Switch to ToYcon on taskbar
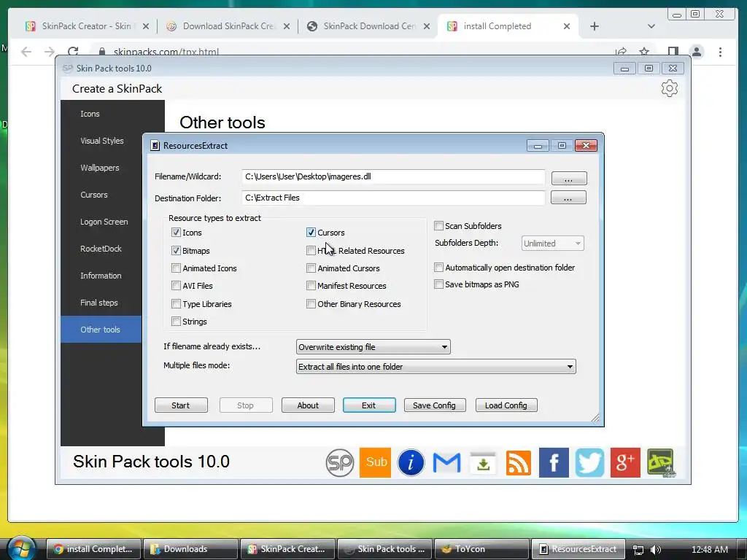This screenshot has width=747, height=560. coord(481,549)
